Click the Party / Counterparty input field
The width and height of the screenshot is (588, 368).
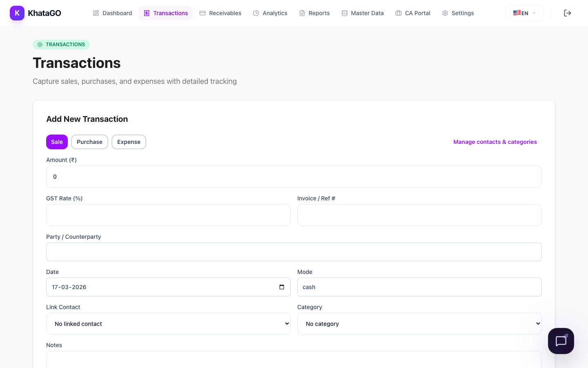(294, 252)
